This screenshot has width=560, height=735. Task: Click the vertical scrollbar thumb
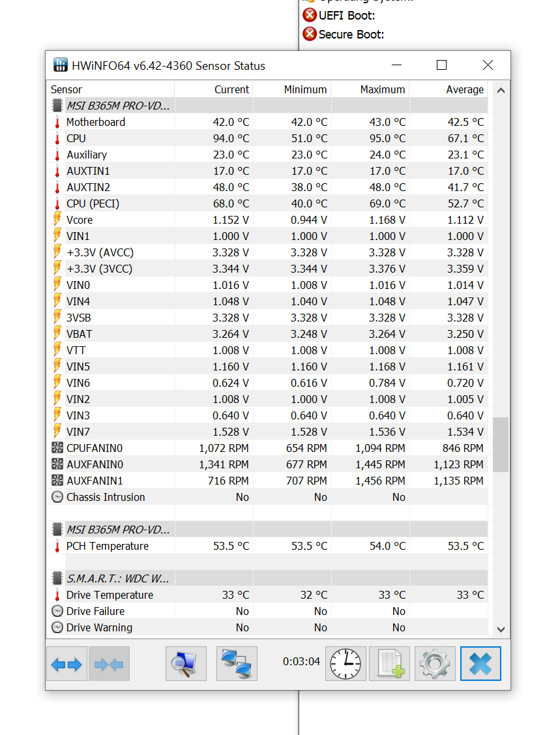click(501, 444)
